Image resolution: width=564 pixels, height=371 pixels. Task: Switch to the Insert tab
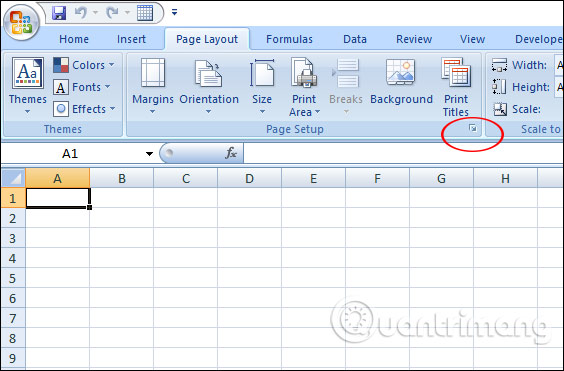(131, 39)
